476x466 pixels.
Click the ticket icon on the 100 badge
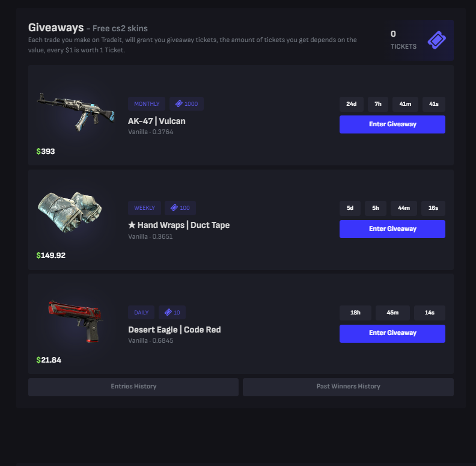click(174, 208)
